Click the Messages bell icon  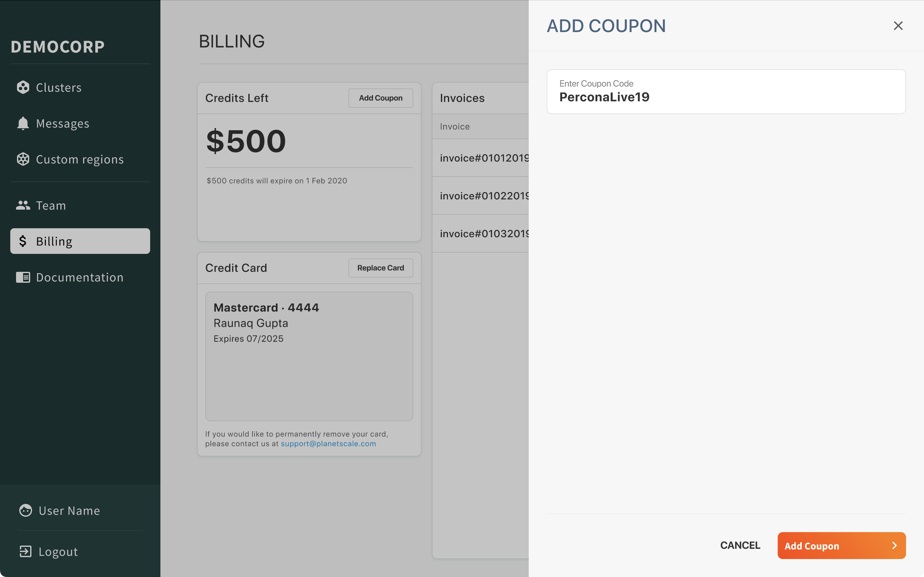point(23,123)
